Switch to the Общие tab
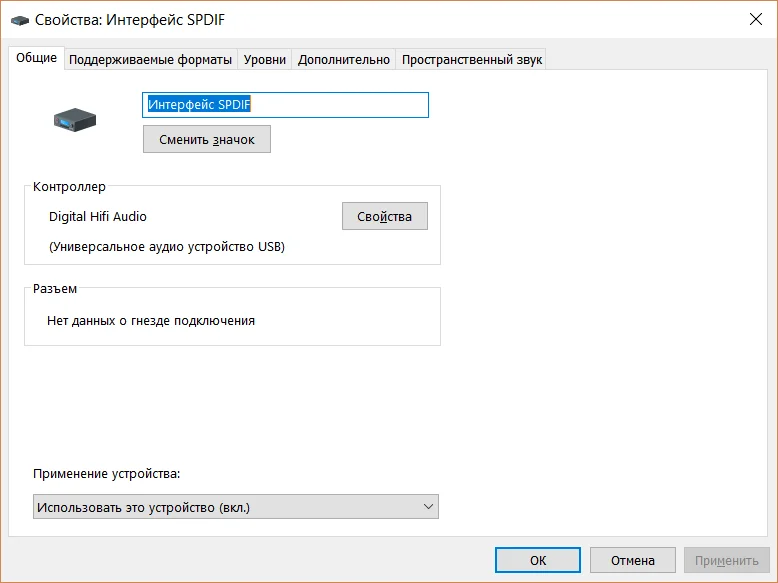Image resolution: width=778 pixels, height=583 pixels. tap(36, 58)
